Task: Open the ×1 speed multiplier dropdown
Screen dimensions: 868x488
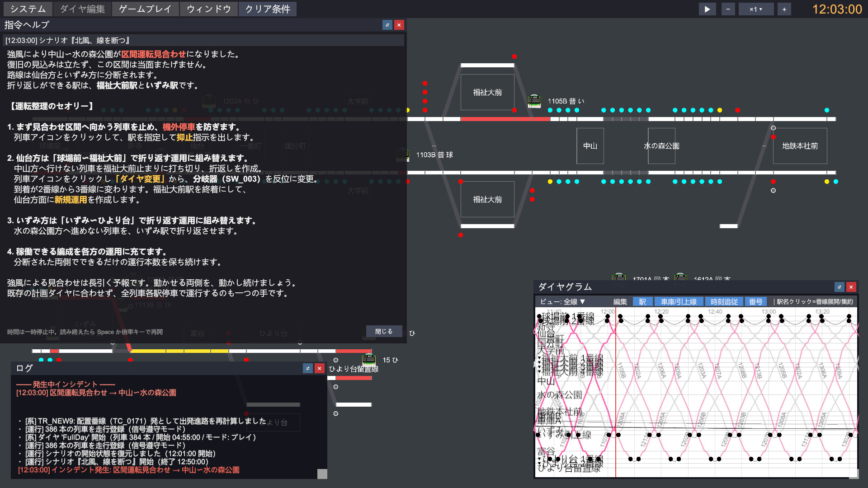Action: [x=756, y=9]
